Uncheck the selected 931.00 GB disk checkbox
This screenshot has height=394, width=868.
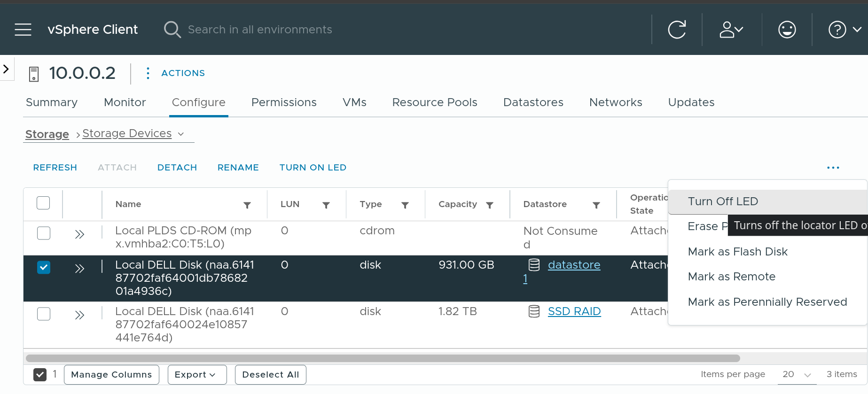(x=44, y=267)
